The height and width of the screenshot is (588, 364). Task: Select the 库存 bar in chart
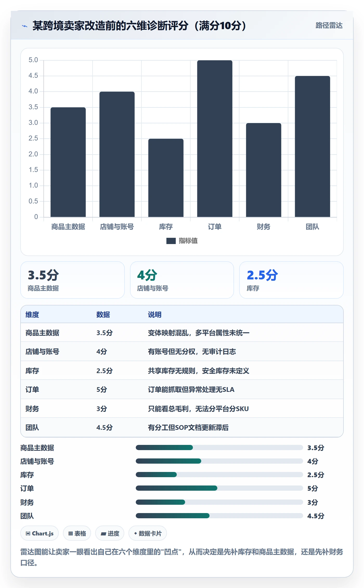[x=166, y=178]
